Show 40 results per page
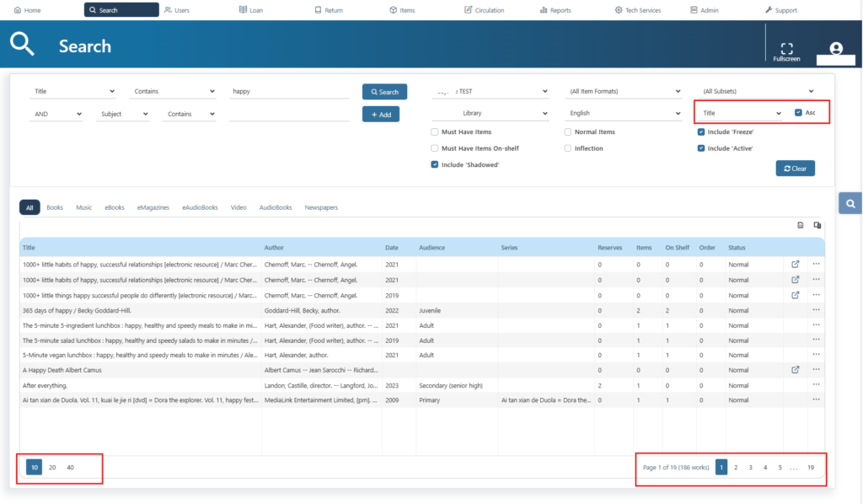This screenshot has width=863, height=504. click(71, 467)
